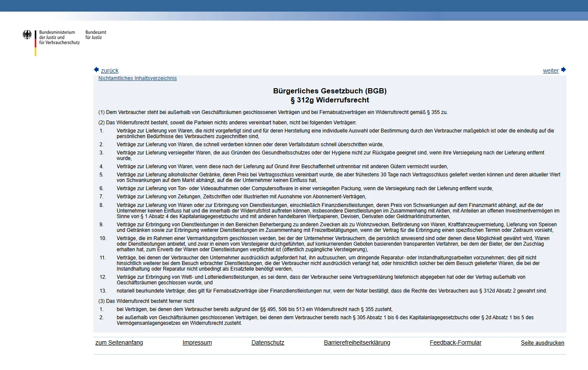Click paragraph (2) starting 'Das Widerrufsrecht besteht, soweit'
Image resolution: width=588 pixels, height=370 pixels.
coord(227,123)
